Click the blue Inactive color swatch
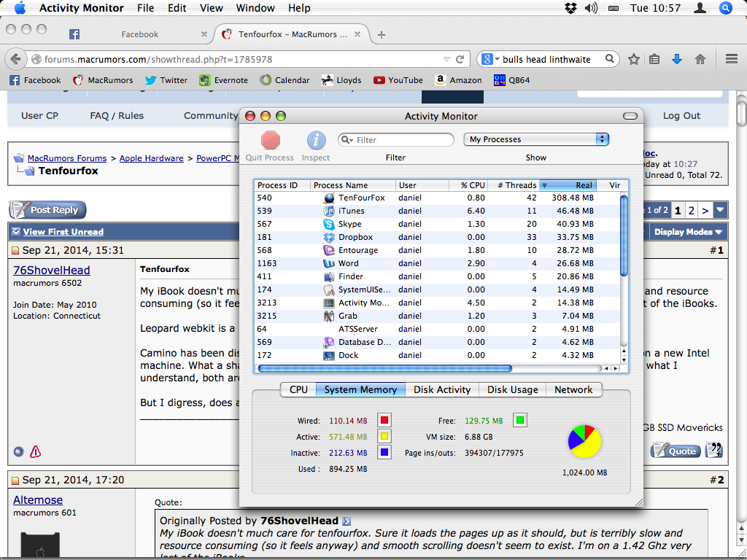Screen dimensions: 747x560 click(x=384, y=452)
